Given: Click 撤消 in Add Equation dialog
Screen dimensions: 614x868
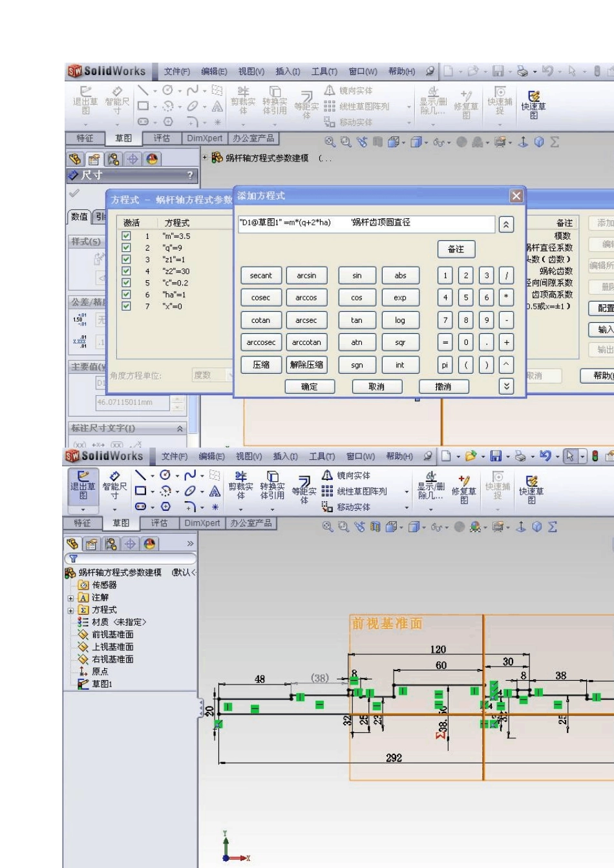Looking at the screenshot, I should coord(443,387).
